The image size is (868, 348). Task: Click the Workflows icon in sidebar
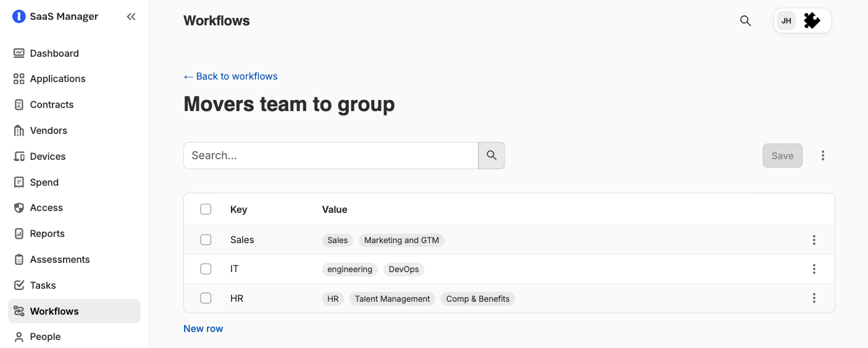(19, 311)
